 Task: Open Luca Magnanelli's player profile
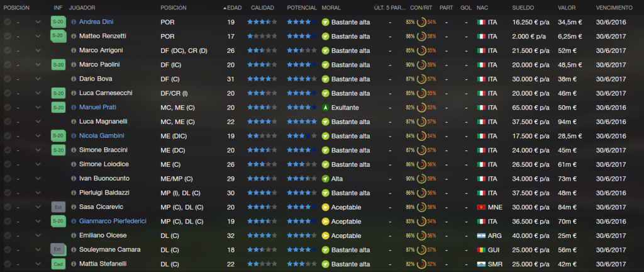104,122
